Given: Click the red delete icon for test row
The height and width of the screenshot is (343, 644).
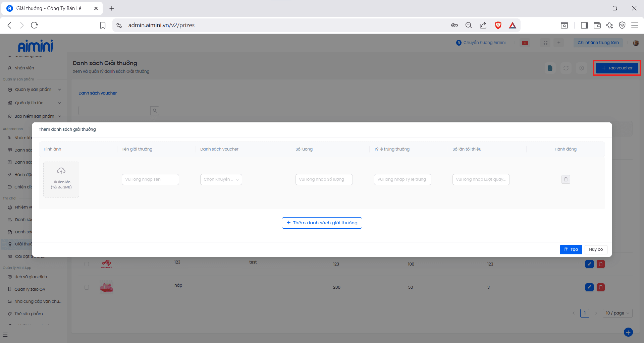Looking at the screenshot, I should 601,264.
